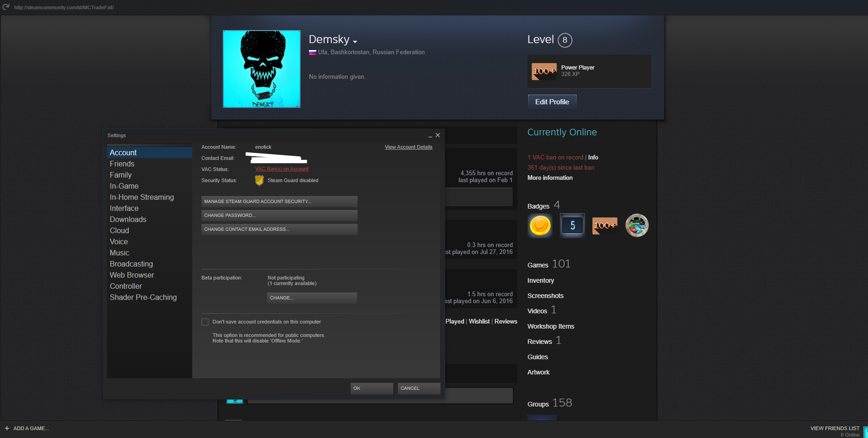
Task: Select In-Home Streaming settings category
Action: [x=150, y=197]
